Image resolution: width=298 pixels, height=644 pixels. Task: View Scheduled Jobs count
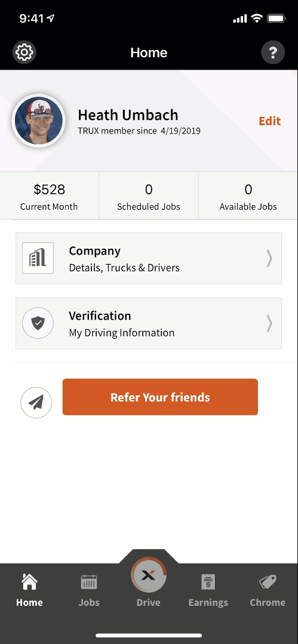[149, 196]
